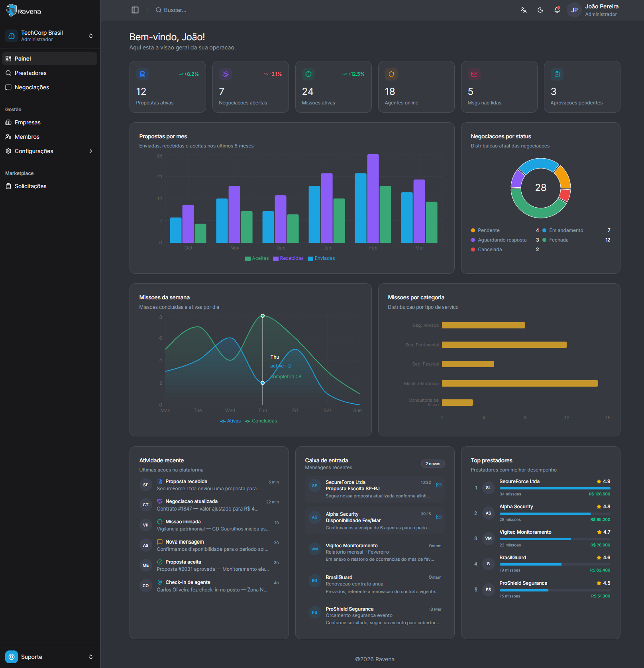
Task: Open the notifications bell
Action: [x=557, y=10]
